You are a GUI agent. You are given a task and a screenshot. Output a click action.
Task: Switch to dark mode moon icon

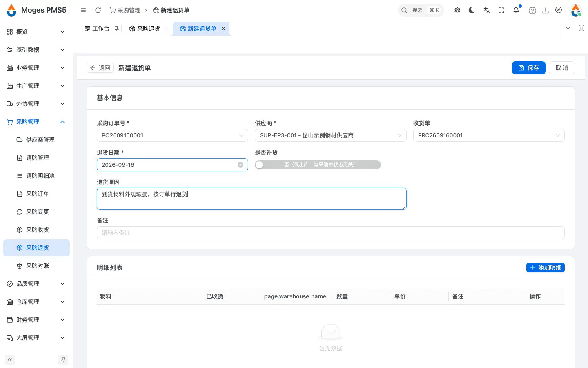click(472, 10)
